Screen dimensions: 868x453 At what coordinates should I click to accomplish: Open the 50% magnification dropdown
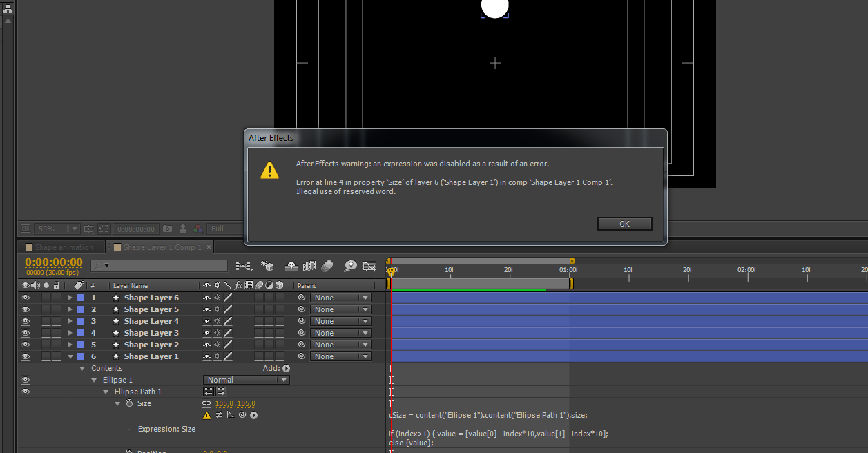point(58,229)
